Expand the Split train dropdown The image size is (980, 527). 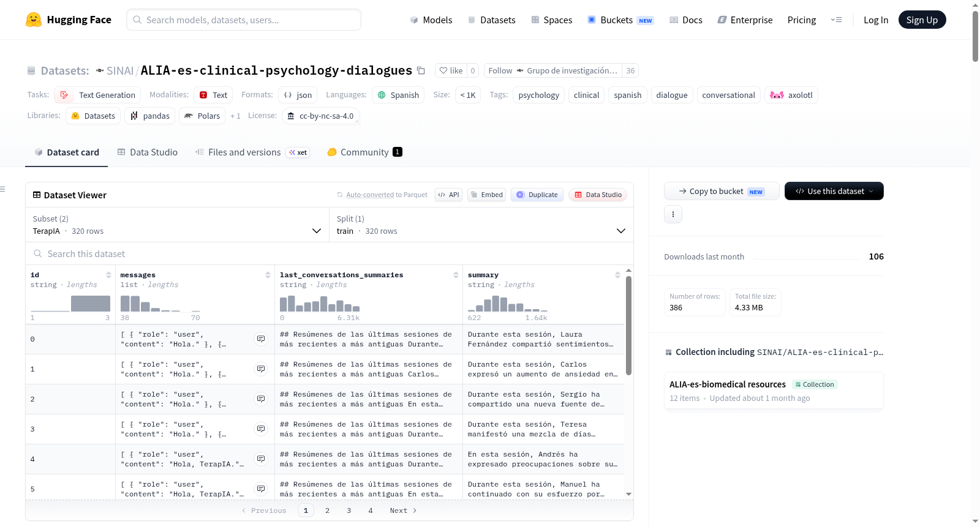tap(481, 225)
